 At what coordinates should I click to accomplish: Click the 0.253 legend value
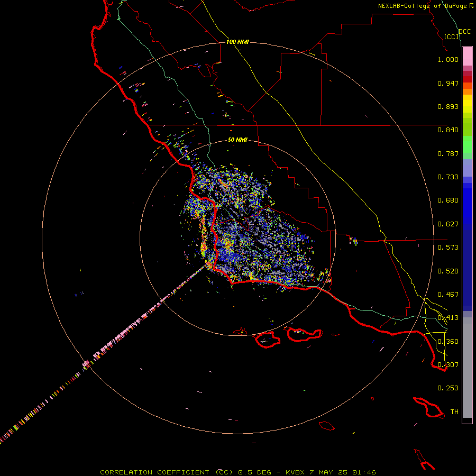[x=448, y=388]
